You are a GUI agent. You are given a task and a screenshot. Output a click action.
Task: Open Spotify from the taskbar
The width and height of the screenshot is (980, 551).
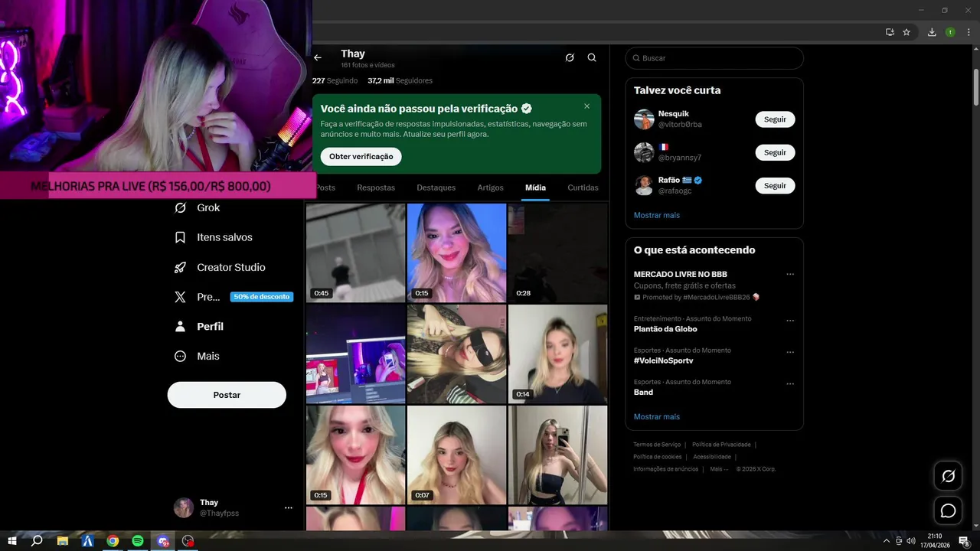click(x=138, y=541)
